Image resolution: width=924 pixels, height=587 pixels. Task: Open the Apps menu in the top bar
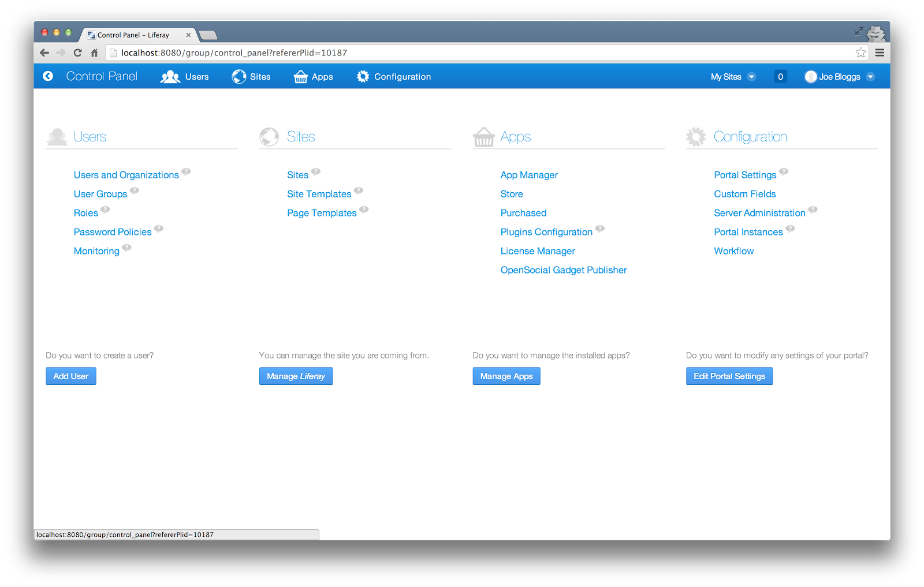click(314, 77)
